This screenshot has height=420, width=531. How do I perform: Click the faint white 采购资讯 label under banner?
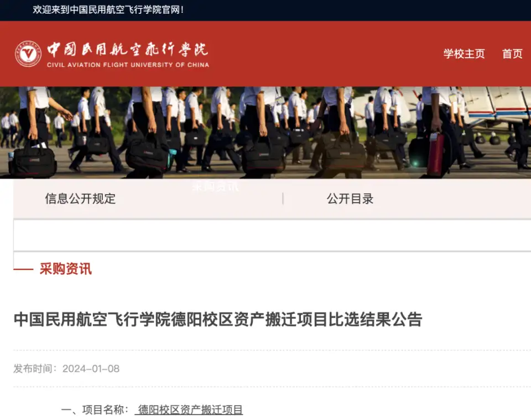tap(215, 186)
